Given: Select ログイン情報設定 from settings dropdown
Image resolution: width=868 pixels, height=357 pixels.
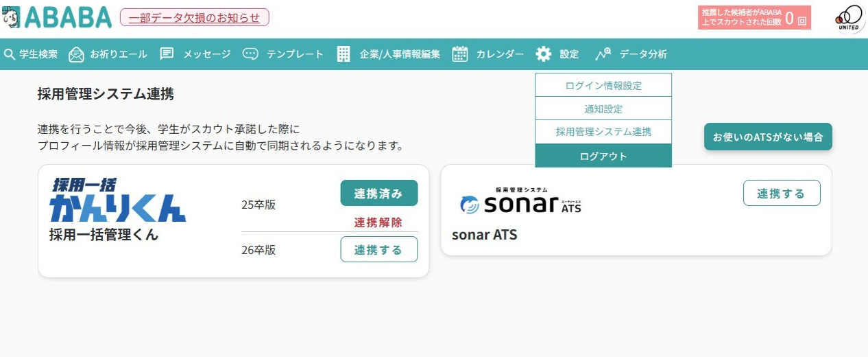Looking at the screenshot, I should click(x=603, y=85).
